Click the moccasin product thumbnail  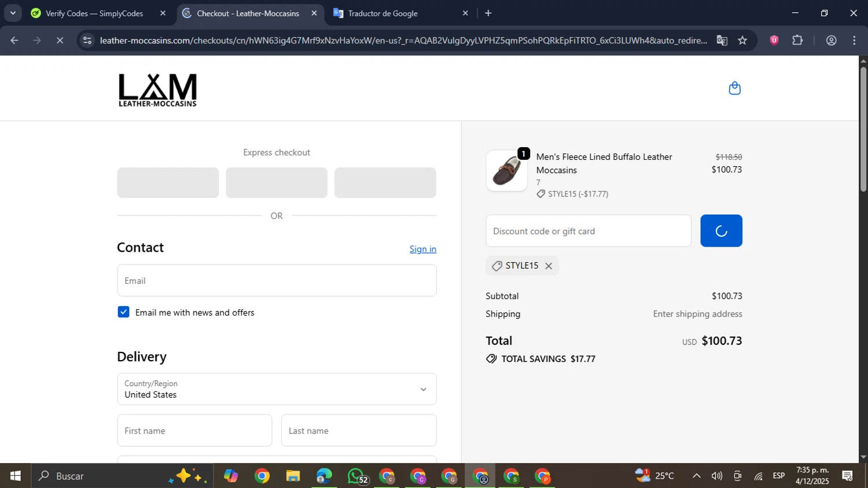(x=506, y=171)
